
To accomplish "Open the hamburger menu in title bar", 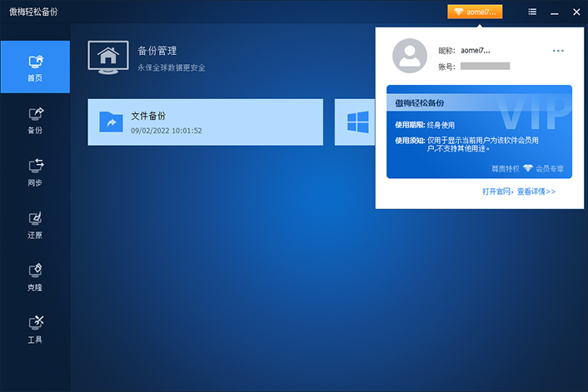I will 532,12.
